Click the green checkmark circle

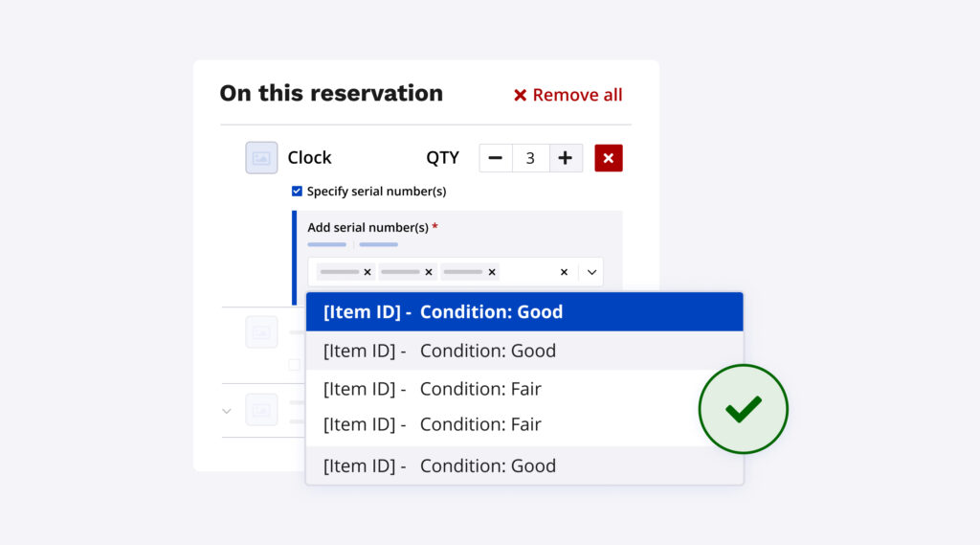(x=743, y=409)
